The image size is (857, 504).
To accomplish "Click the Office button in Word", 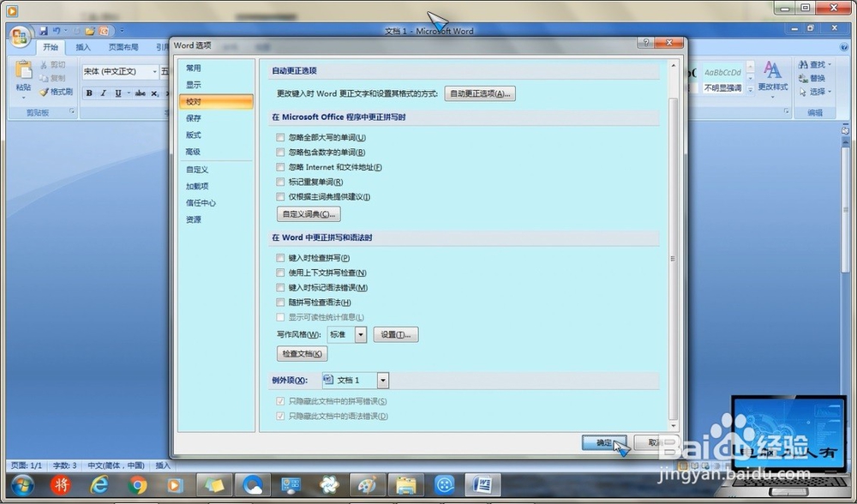I will click(x=21, y=37).
